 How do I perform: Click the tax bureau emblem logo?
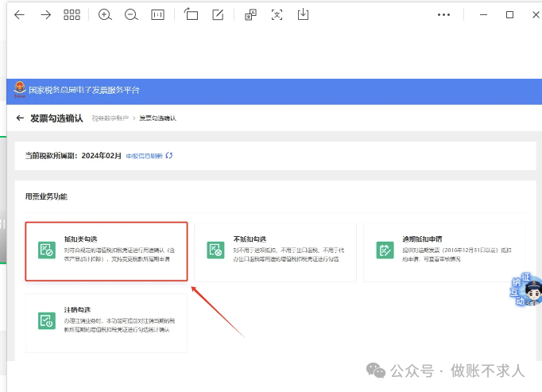pyautogui.click(x=20, y=90)
